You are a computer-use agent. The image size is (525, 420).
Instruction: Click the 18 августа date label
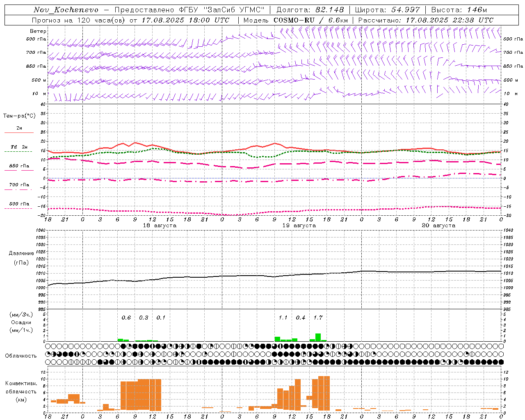(160, 226)
